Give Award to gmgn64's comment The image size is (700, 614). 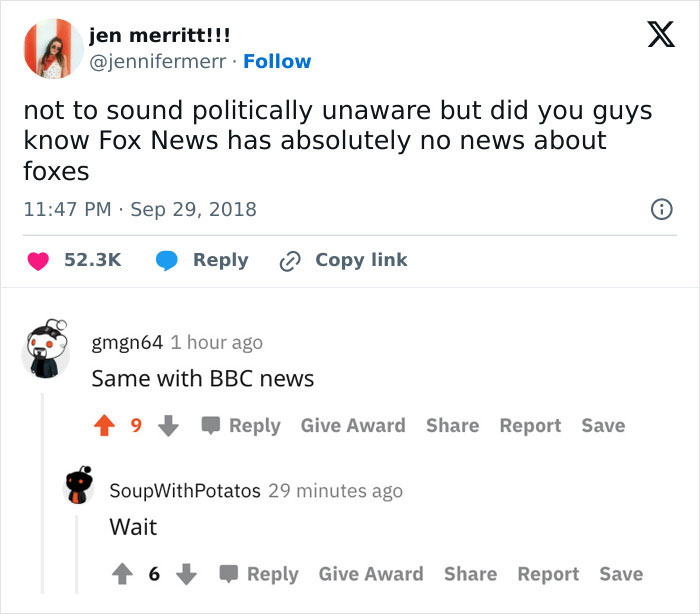[x=353, y=426]
